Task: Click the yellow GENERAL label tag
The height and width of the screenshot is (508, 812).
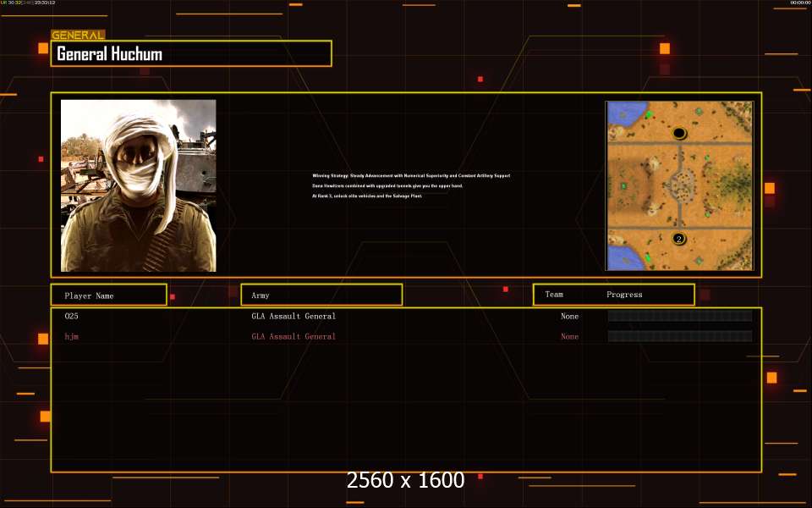Action: (x=78, y=36)
